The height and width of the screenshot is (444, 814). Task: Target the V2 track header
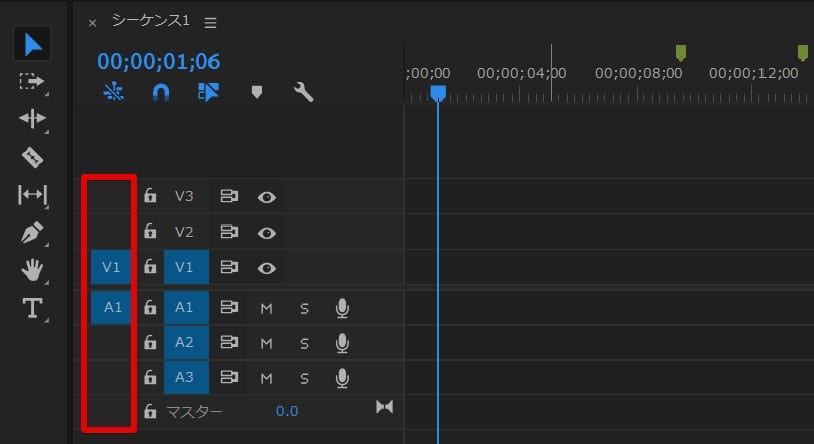pos(186,232)
